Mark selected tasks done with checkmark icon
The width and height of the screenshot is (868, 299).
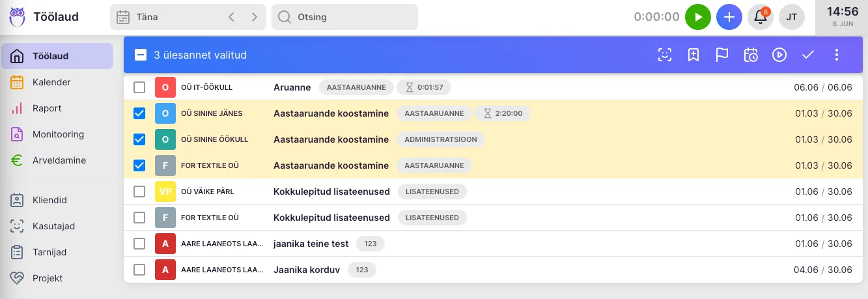coord(808,55)
